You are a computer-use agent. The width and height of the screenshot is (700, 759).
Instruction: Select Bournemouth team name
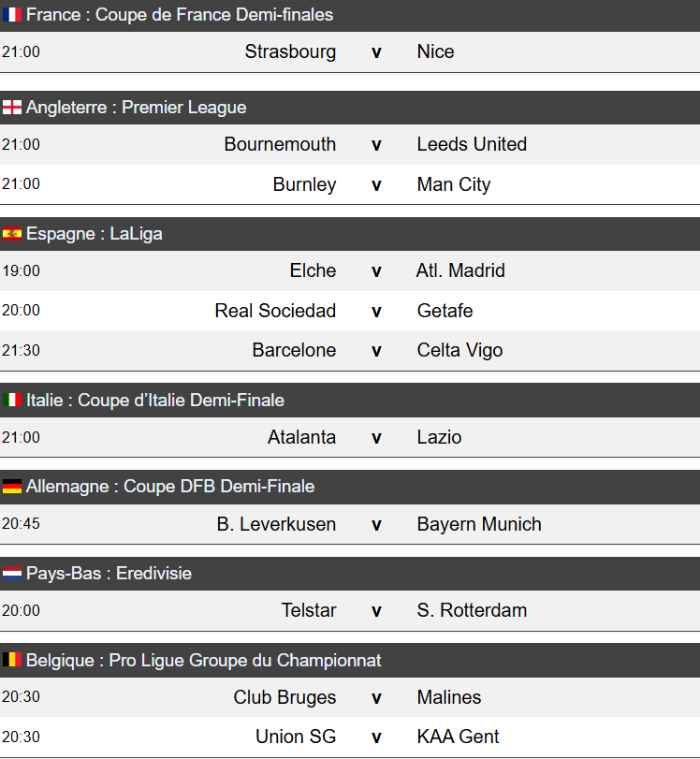(x=280, y=145)
